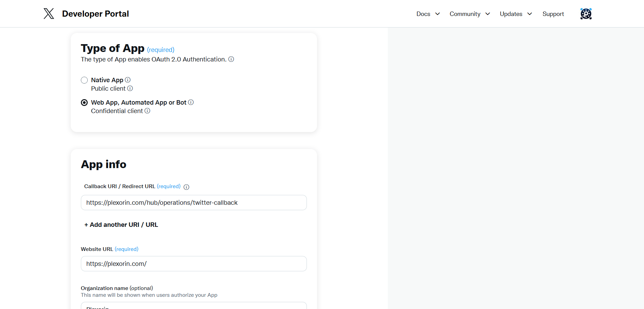Viewport: 644px width, 309px height.
Task: Click the info icon beside Confidential client
Action: [147, 111]
